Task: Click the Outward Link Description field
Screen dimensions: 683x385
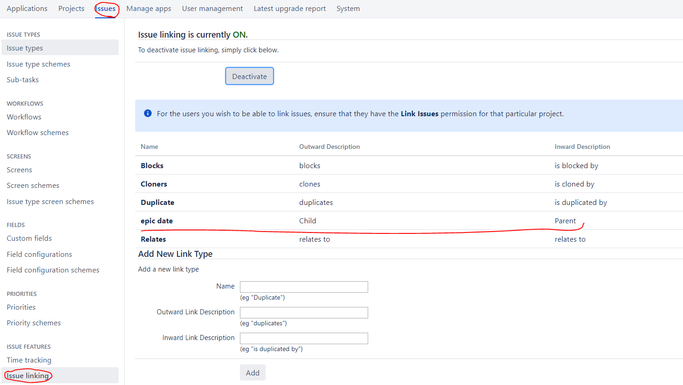Action: 304,312
